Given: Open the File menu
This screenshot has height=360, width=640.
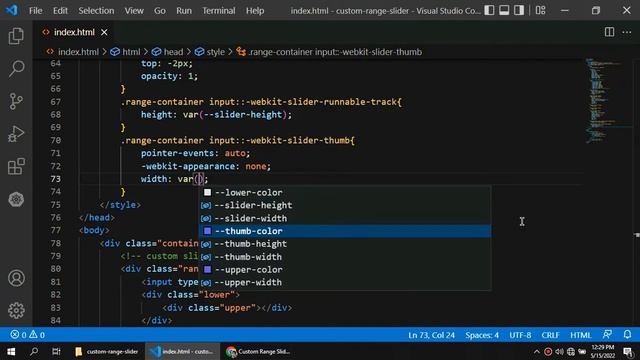Looking at the screenshot, I should (x=36, y=11).
